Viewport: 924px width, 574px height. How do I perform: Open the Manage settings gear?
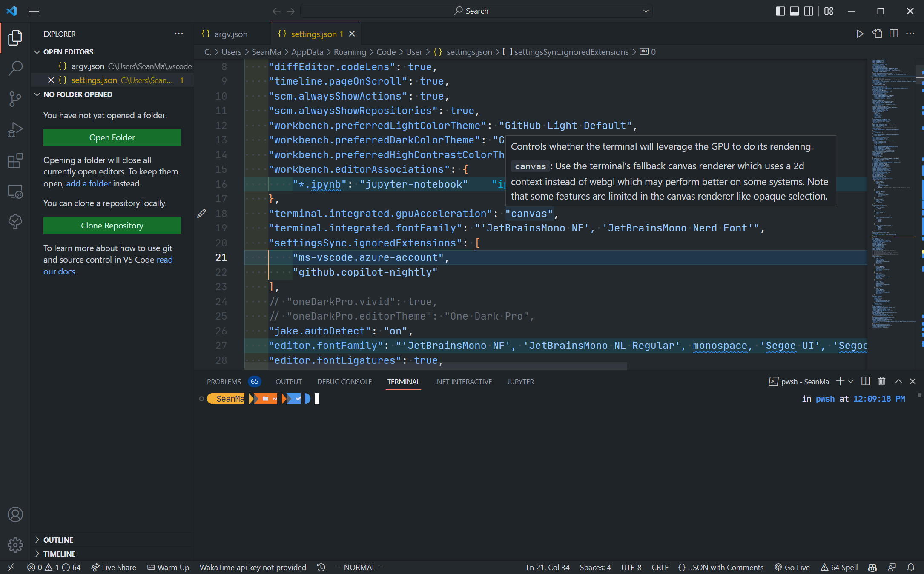click(x=15, y=545)
